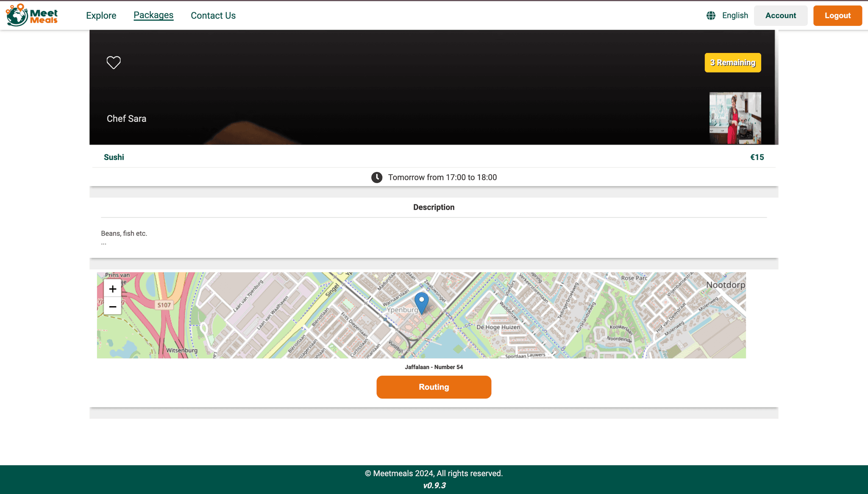868x494 pixels.
Task: Open the English language selector
Action: (x=735, y=16)
